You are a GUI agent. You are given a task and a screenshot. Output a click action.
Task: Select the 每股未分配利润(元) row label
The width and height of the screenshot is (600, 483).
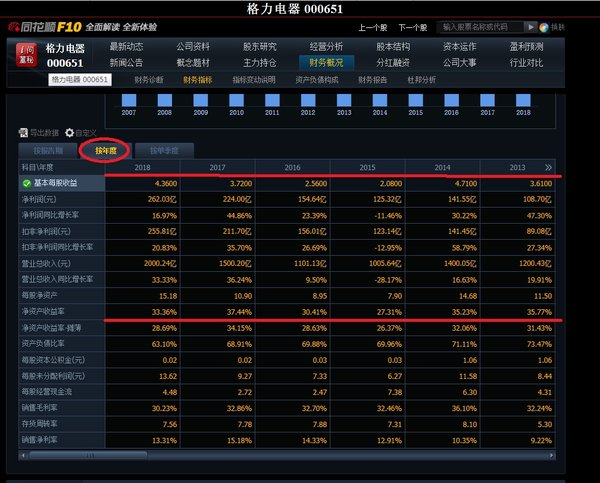[53, 376]
